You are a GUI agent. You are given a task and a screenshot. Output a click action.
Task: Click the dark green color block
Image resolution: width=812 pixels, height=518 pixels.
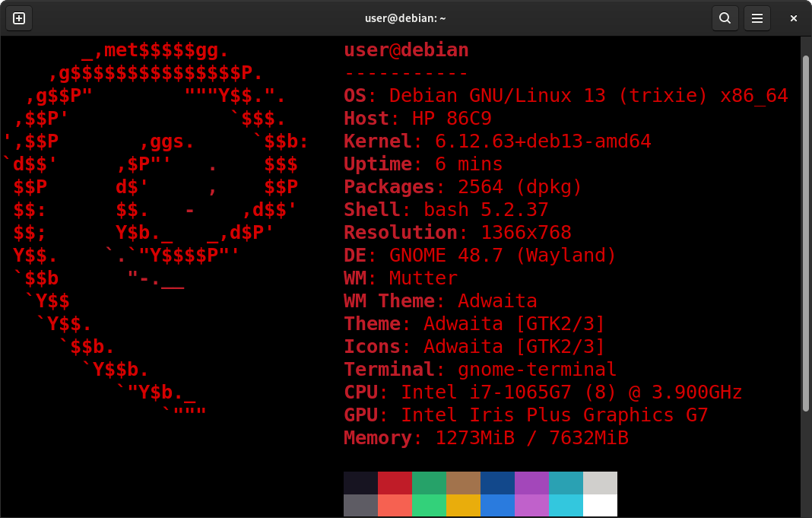pos(429,483)
